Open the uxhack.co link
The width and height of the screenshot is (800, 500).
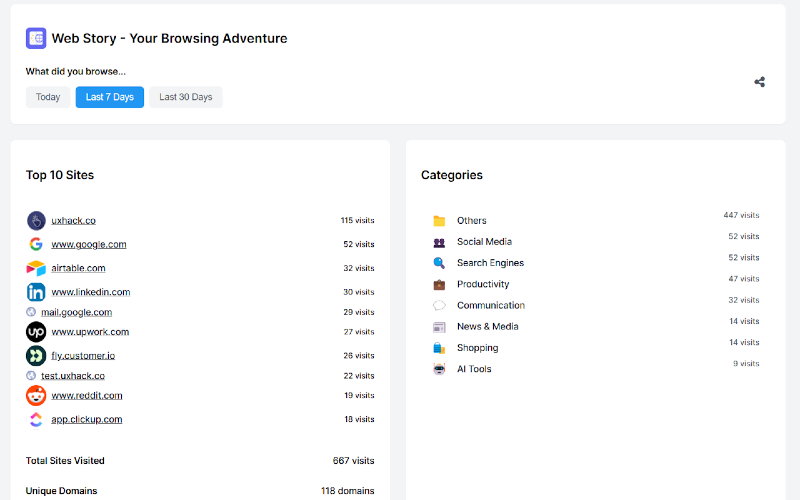coord(73,220)
